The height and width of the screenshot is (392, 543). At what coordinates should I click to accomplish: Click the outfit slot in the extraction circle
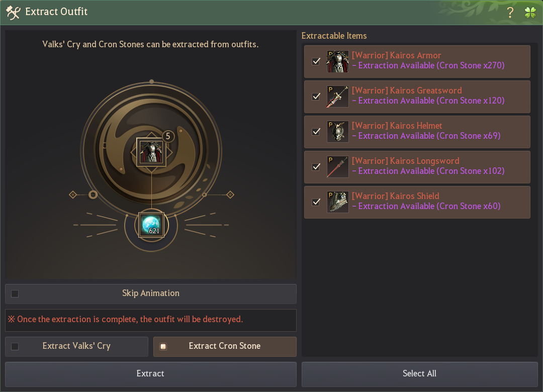151,152
